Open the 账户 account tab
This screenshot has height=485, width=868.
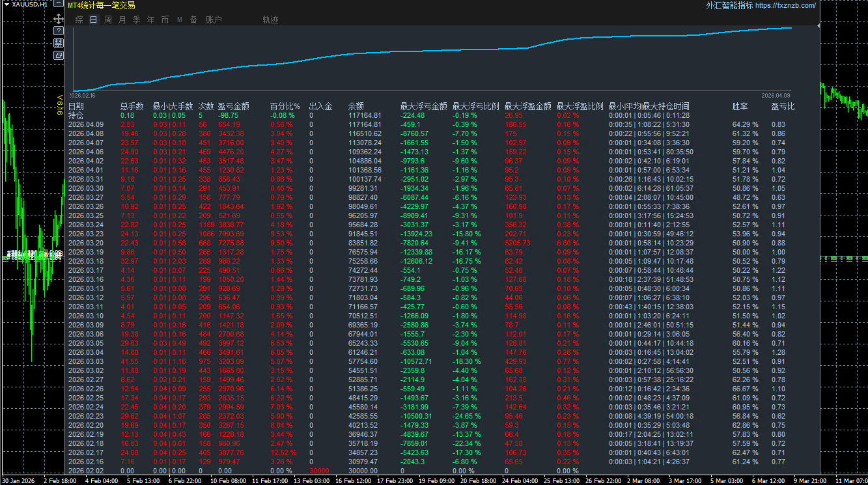(214, 20)
